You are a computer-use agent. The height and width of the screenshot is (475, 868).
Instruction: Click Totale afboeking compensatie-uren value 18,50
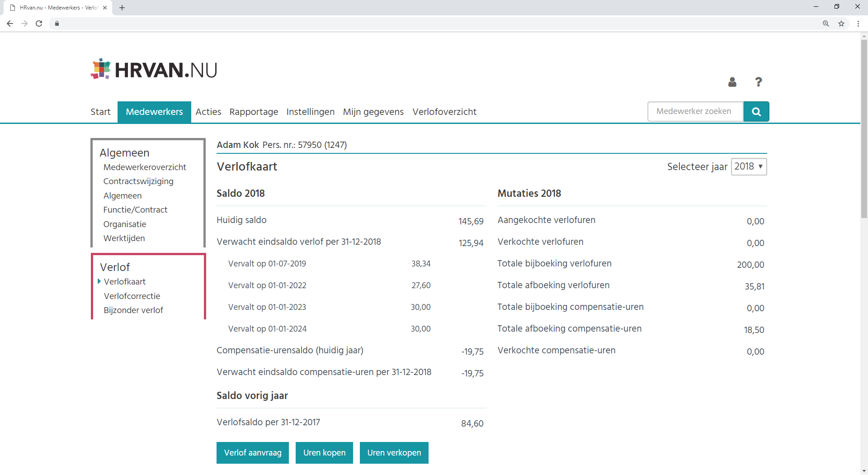coord(754,330)
